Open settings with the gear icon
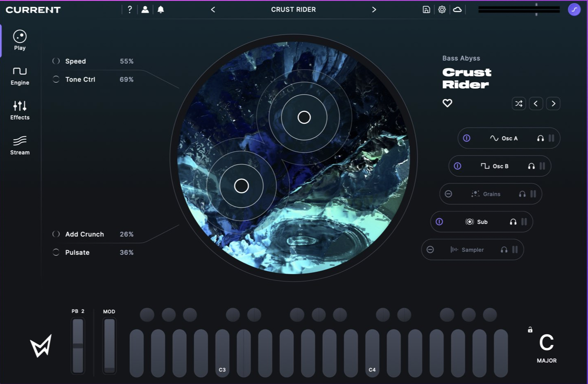Image resolution: width=588 pixels, height=384 pixels. 442,9
